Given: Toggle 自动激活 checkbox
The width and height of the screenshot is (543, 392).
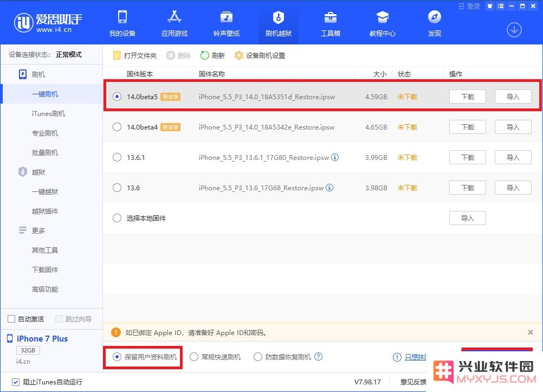Looking at the screenshot, I should 11,319.
